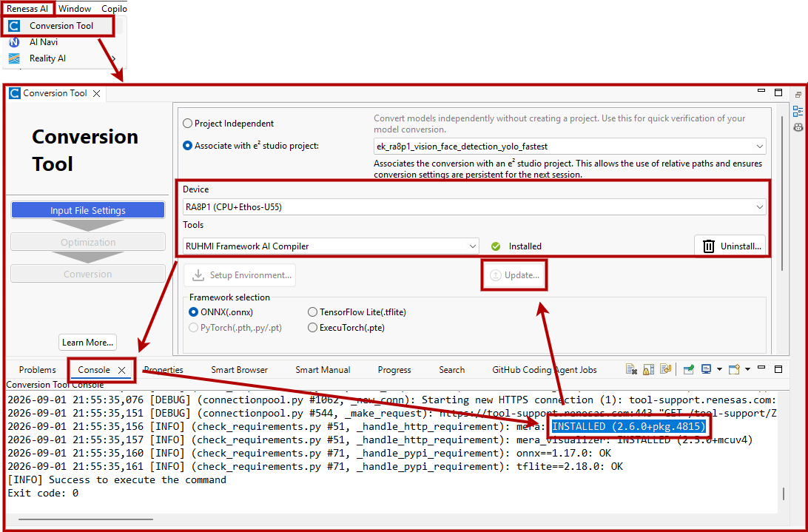
Task: Click '[INFO] Success to execute the command' line
Action: click(x=117, y=480)
